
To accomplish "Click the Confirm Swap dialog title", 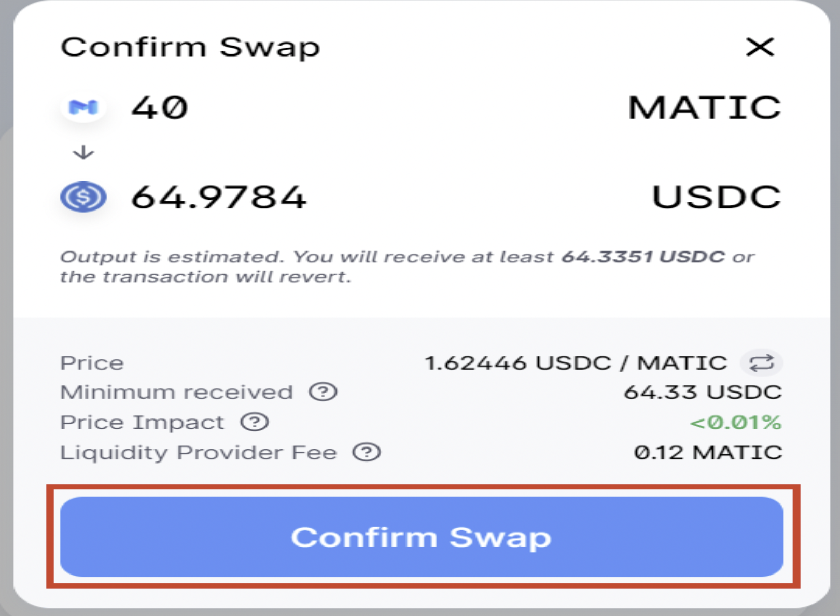I will (190, 47).
